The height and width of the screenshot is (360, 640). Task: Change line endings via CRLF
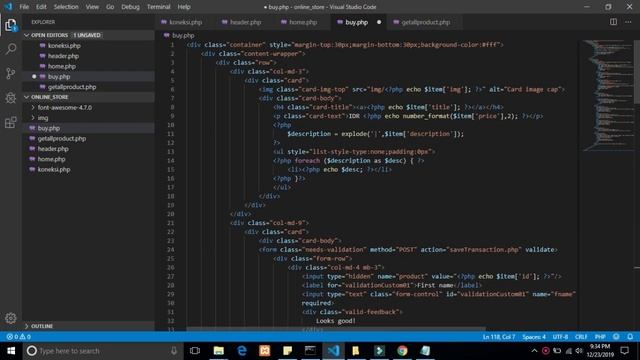point(581,337)
